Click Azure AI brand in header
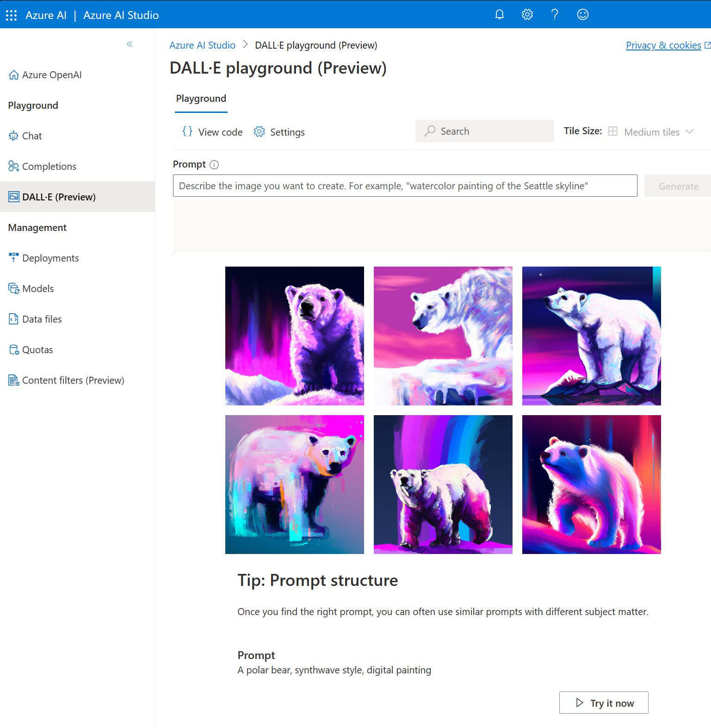This screenshot has height=728, width=711. pos(46,15)
